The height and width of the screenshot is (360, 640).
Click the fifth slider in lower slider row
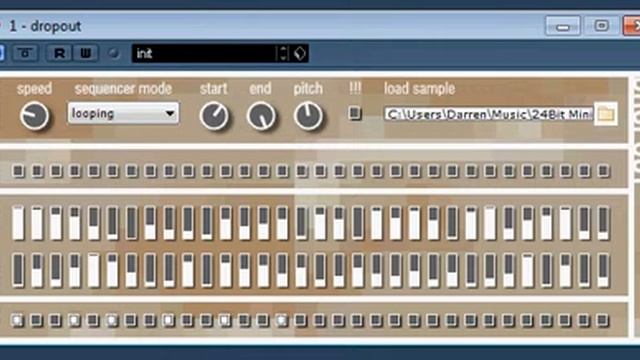click(93, 270)
